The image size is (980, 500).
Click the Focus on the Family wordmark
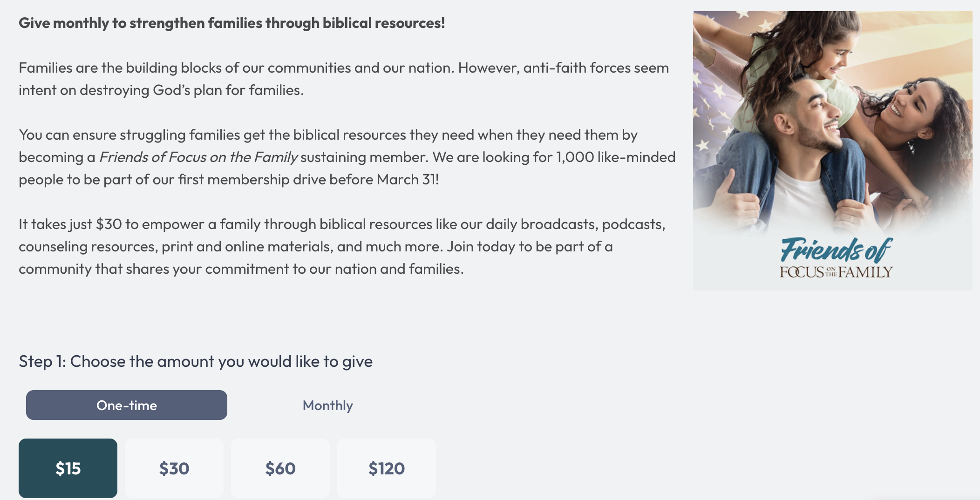point(836,272)
